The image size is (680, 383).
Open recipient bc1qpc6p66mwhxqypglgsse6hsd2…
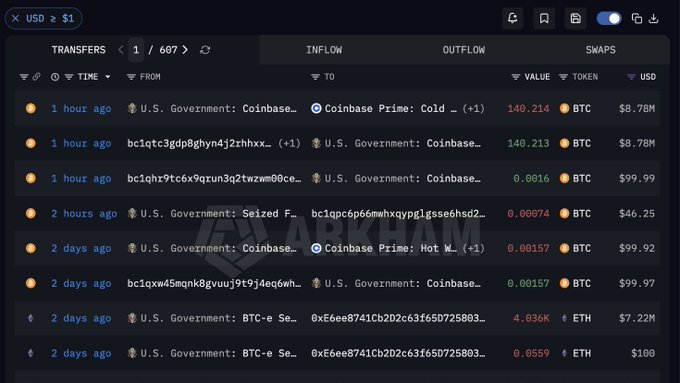click(x=398, y=213)
